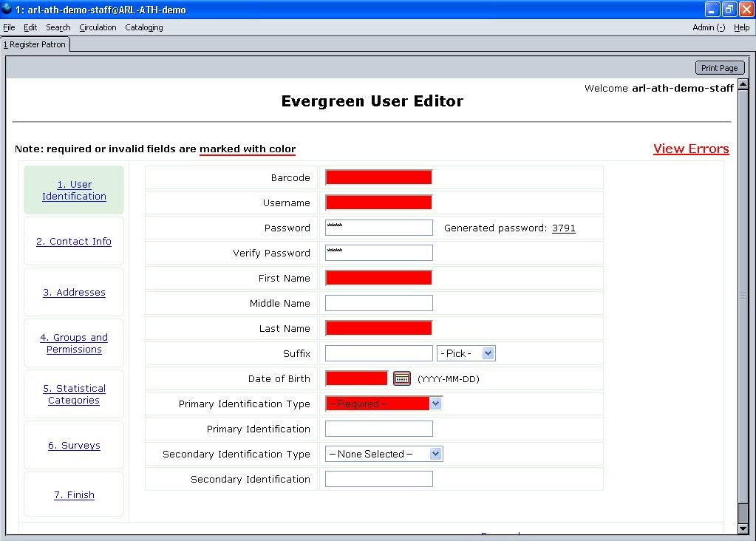Image resolution: width=756 pixels, height=541 pixels.
Task: Click the View Errors link
Action: pyautogui.click(x=690, y=149)
